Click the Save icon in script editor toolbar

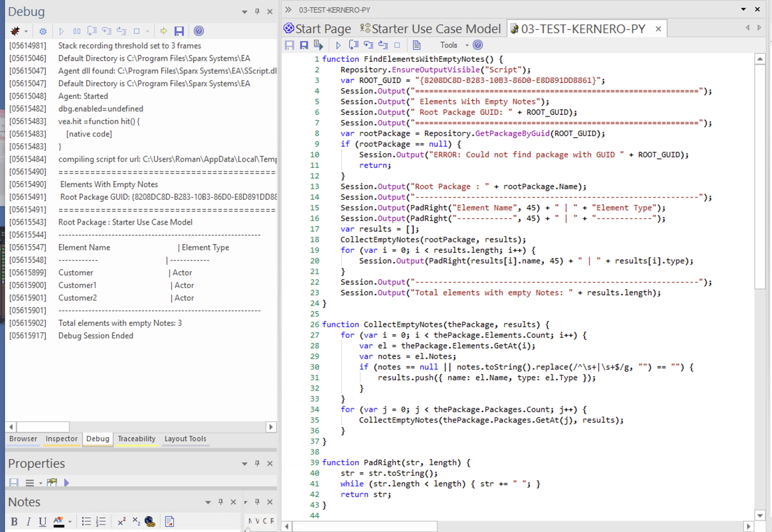point(289,45)
